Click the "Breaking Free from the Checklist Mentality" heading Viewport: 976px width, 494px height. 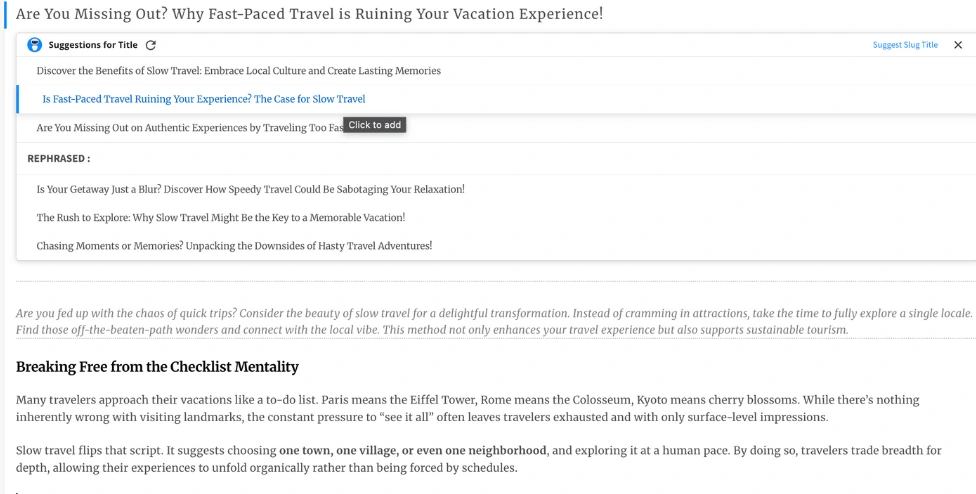coord(157,367)
